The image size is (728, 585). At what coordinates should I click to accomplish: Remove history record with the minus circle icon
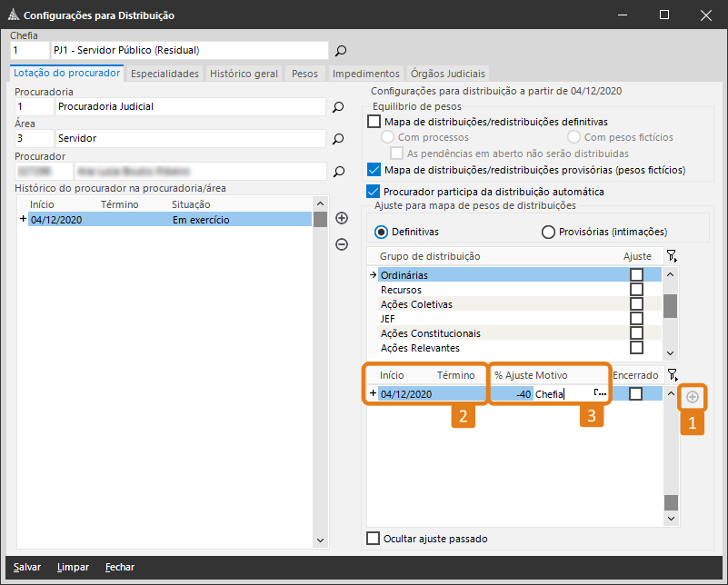342,244
